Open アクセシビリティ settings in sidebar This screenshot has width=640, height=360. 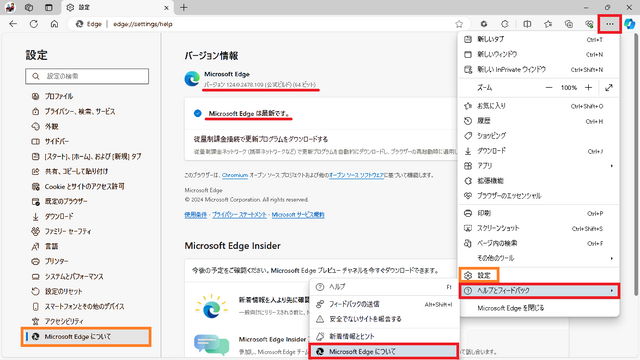[x=87, y=321]
